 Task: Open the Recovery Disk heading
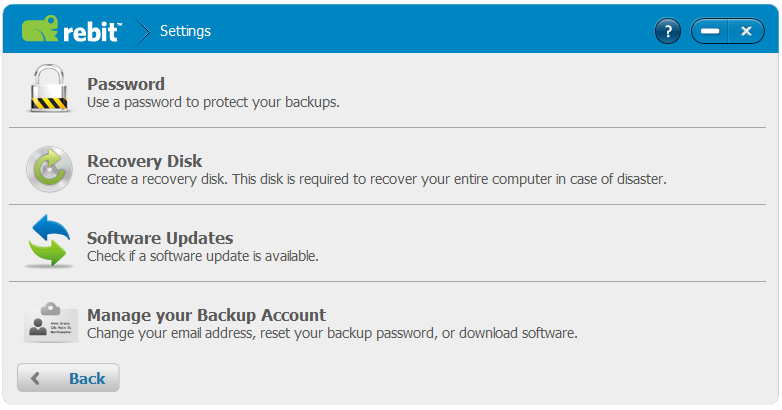point(145,161)
